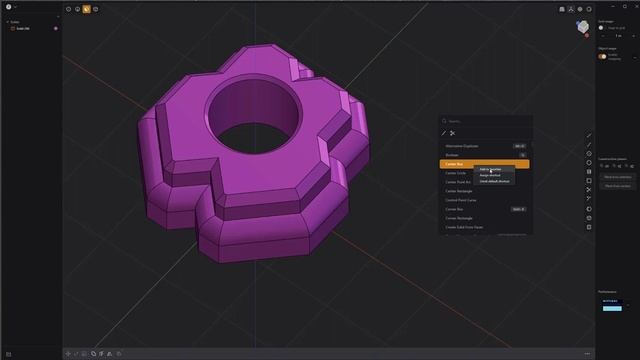The height and width of the screenshot is (360, 640).
Task: Choose Control Point Curve command
Action: tap(484, 200)
